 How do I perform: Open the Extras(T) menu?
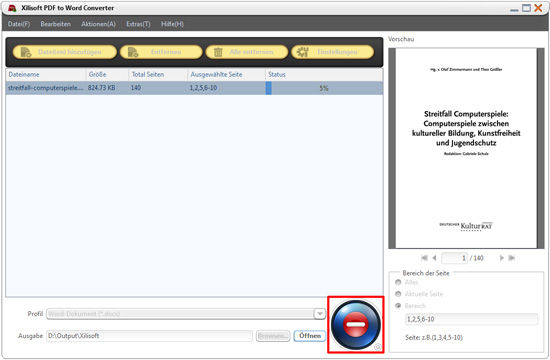[x=138, y=24]
